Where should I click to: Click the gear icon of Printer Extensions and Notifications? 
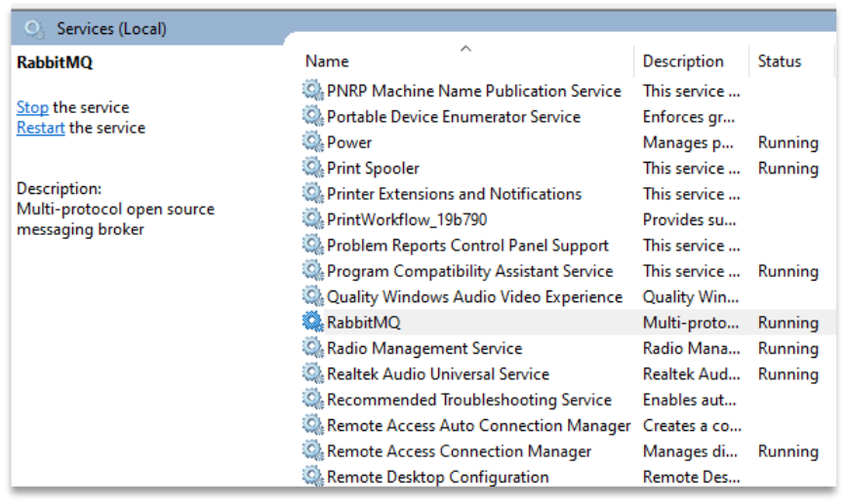[312, 193]
